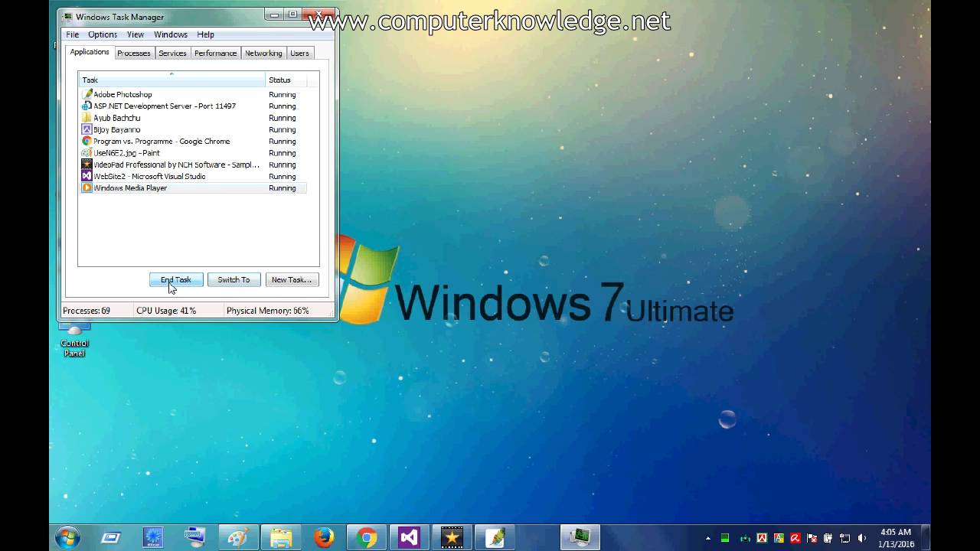Switch to the Performance tab
Viewport: 980px width, 551px height.
(215, 54)
